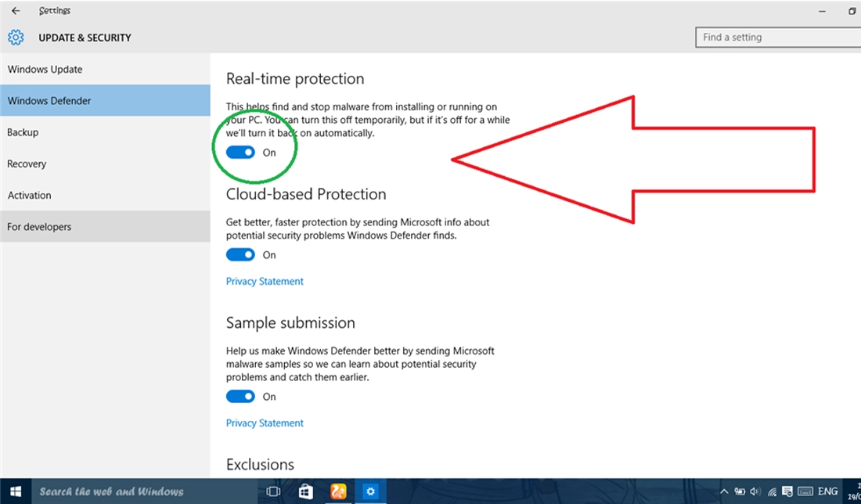Launch the Store from the taskbar
The image size is (861, 504).
point(306,491)
